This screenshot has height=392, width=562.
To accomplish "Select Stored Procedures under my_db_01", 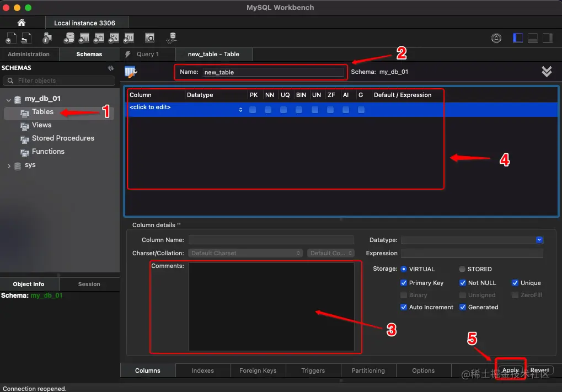I will (x=63, y=138).
